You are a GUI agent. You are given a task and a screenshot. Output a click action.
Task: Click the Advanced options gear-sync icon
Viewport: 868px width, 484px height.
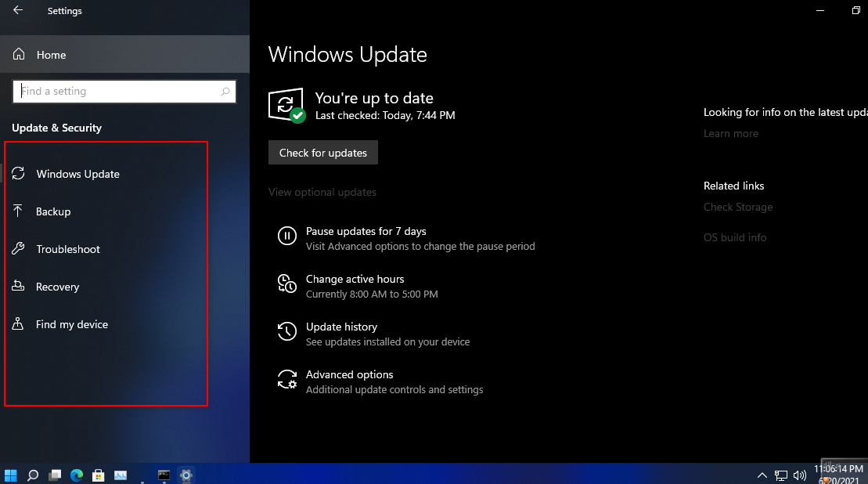286,379
